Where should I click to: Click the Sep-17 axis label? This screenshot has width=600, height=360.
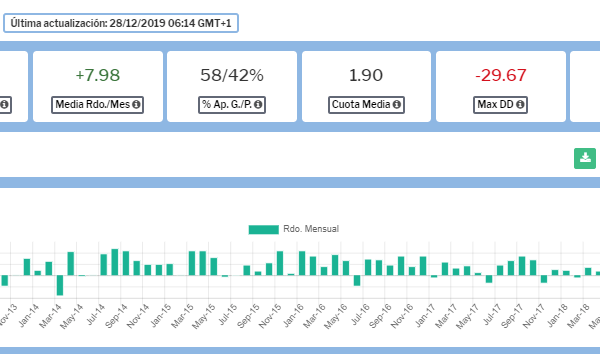[512, 316]
